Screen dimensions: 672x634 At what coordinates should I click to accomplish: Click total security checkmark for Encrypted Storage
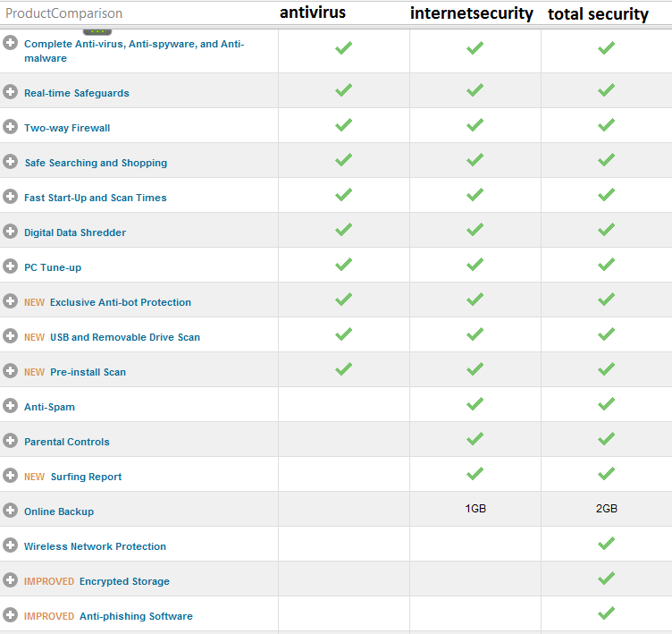(607, 578)
